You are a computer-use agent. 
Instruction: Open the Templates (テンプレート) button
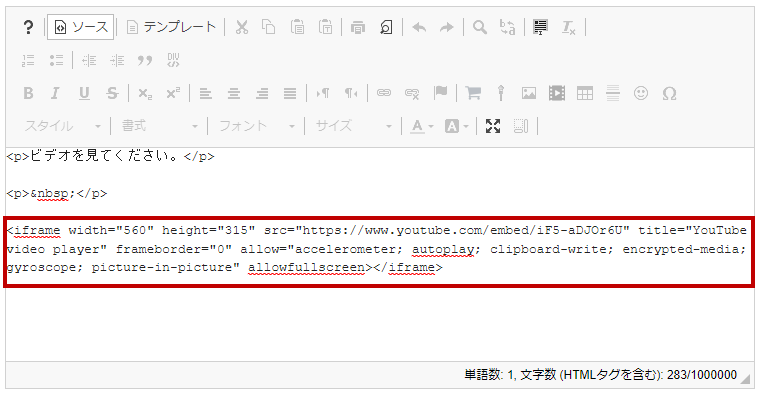click(x=171, y=27)
